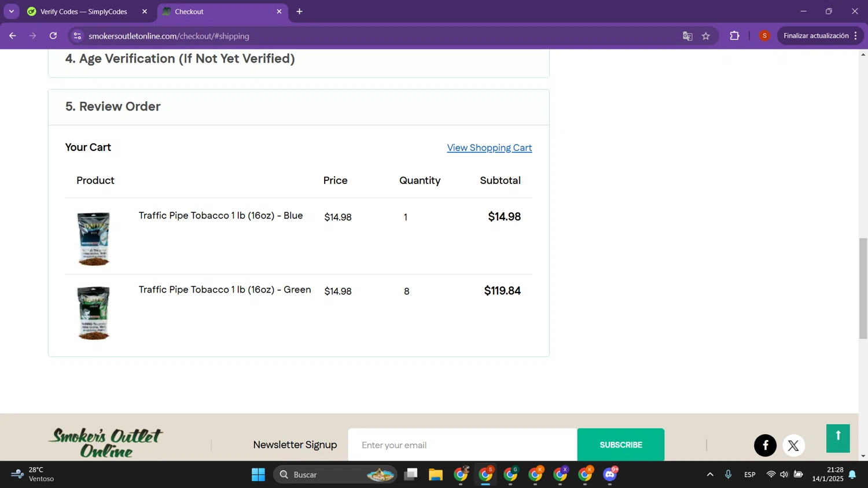Click the SUBSCRIBE button
Viewport: 868px width, 488px height.
(621, 445)
